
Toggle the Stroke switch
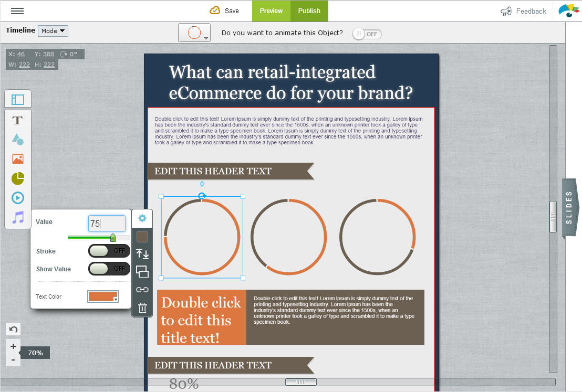tap(109, 251)
